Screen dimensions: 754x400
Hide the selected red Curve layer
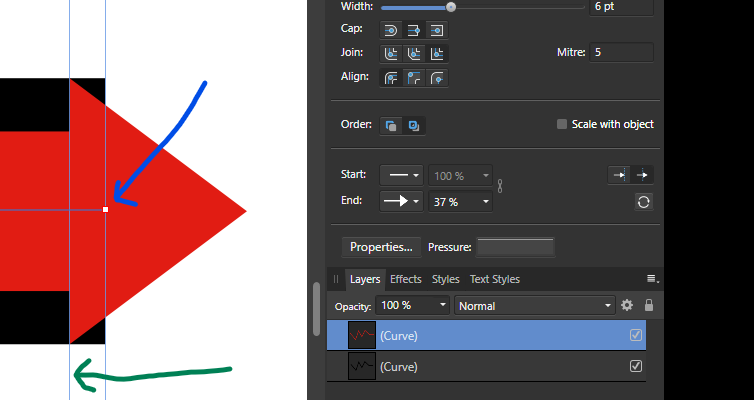coord(636,335)
